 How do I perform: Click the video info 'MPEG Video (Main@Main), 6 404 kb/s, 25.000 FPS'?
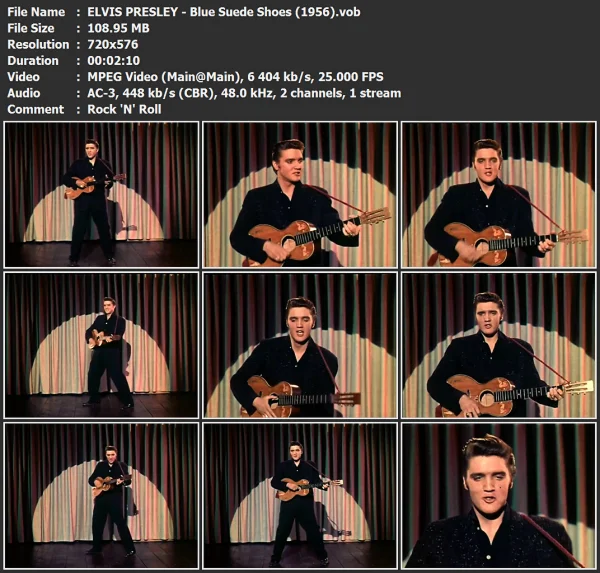pyautogui.click(x=235, y=77)
